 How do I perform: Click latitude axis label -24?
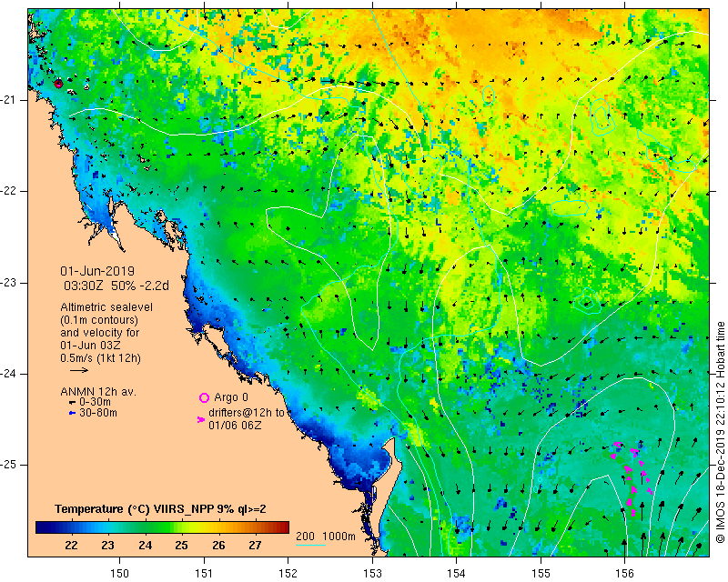8,374
